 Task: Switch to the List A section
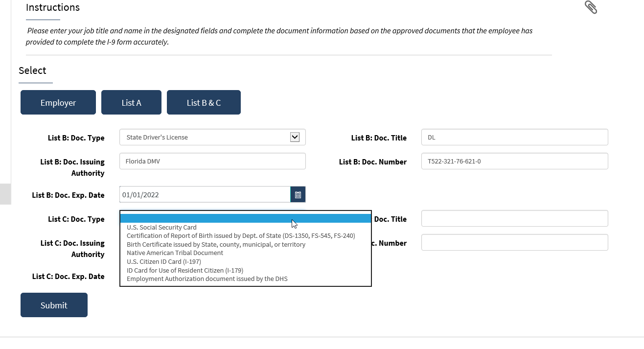131,102
